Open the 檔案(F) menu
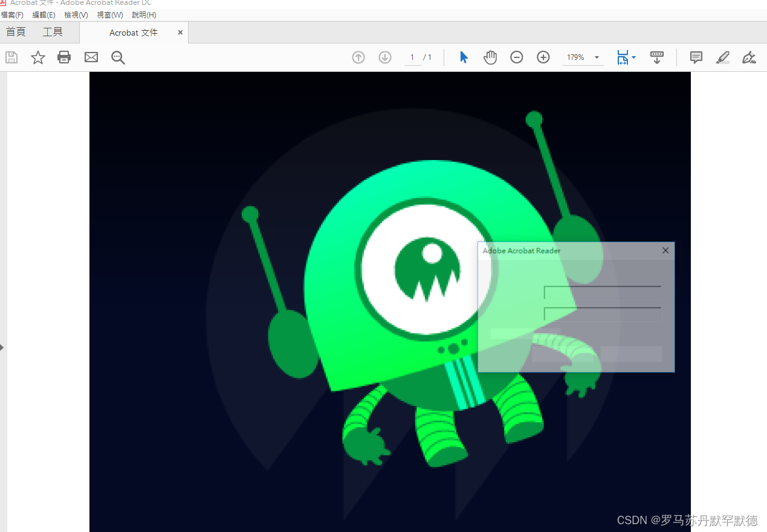 [13, 15]
